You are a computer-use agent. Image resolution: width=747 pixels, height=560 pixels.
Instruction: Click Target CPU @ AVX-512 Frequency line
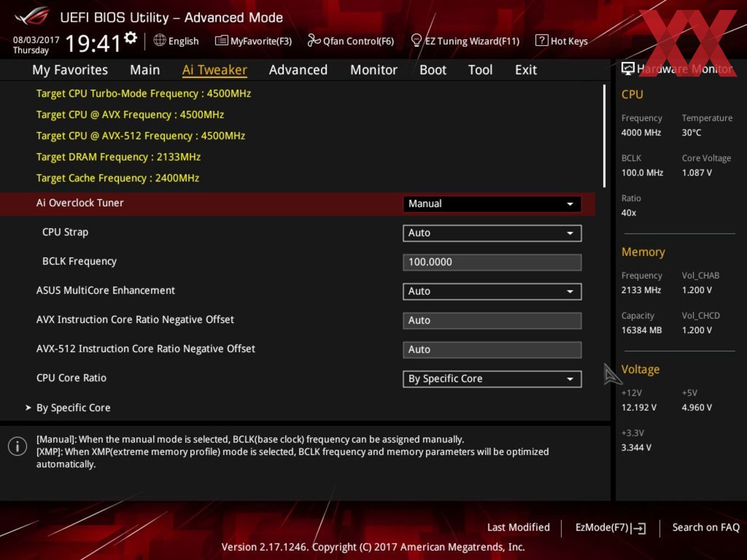coord(141,136)
